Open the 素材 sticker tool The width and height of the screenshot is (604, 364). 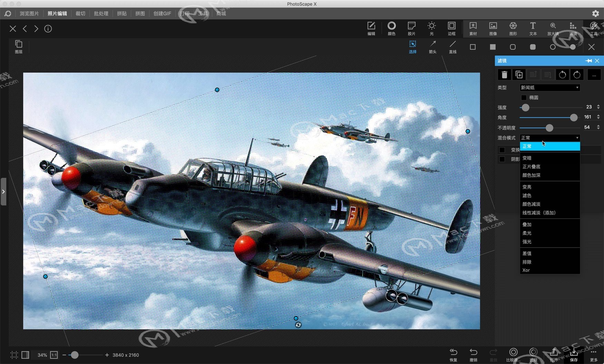(x=473, y=29)
